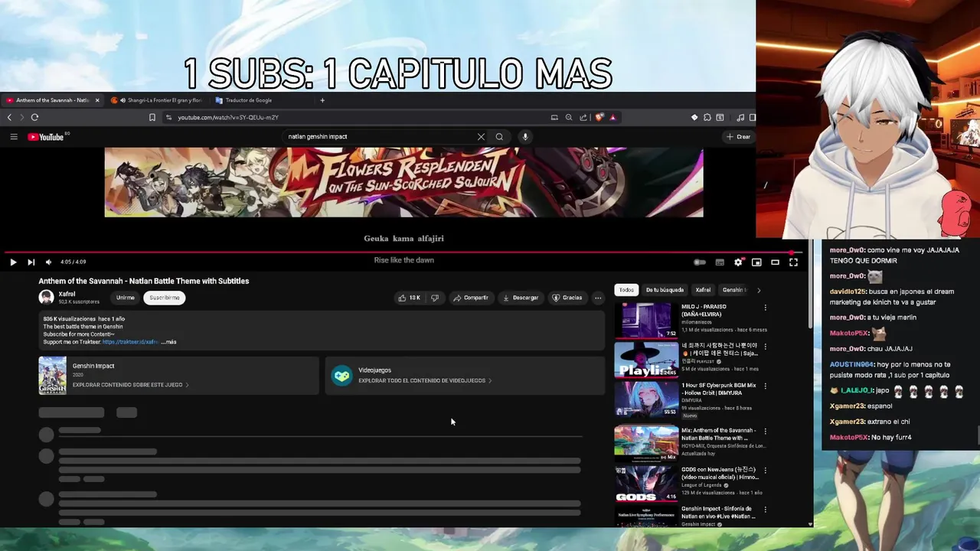Open the GODS con NewJeans thumbnail
Screen dimensions: 980x551
[646, 484]
